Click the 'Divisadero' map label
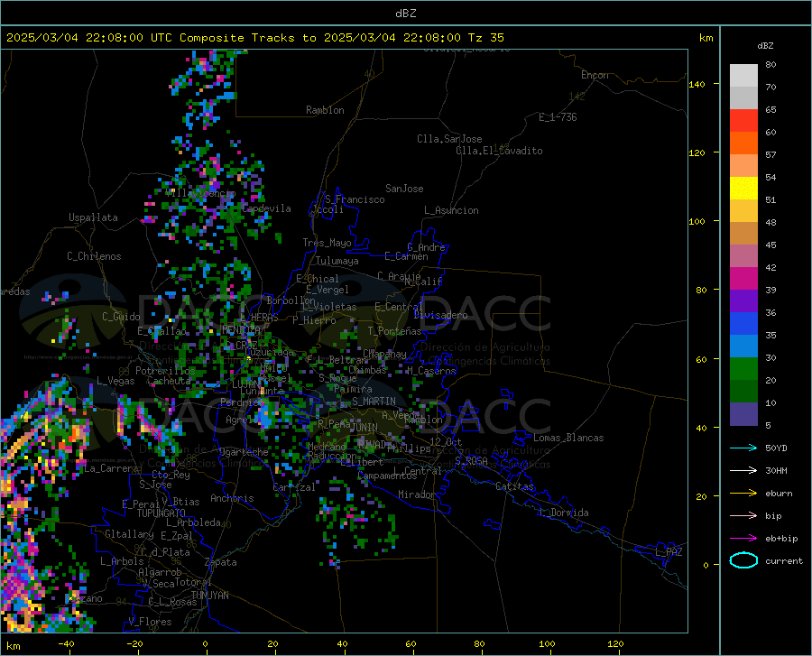This screenshot has height=656, width=812. (440, 315)
